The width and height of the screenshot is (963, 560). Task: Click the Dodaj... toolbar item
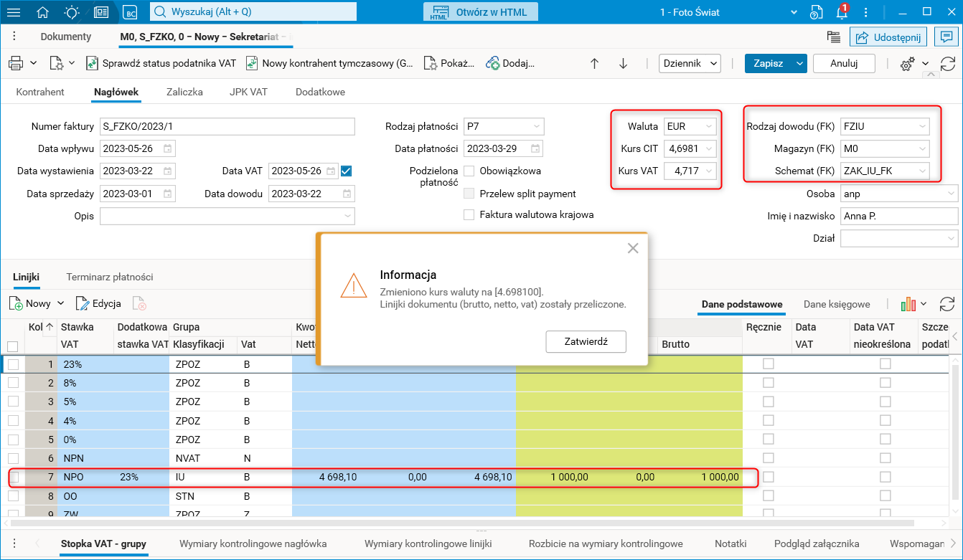click(510, 63)
